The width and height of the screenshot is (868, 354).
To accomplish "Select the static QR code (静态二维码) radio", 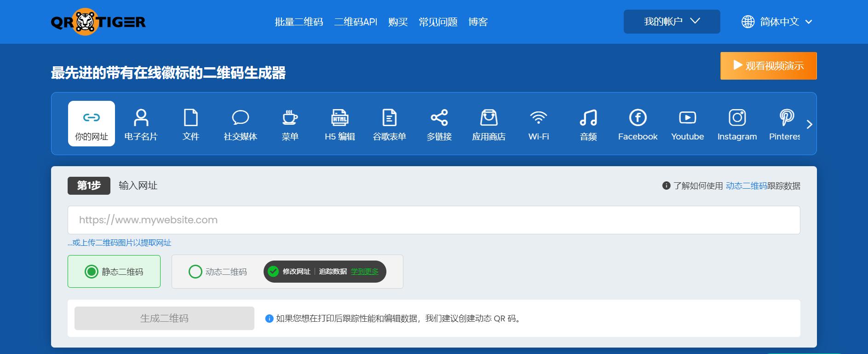I will click(92, 272).
